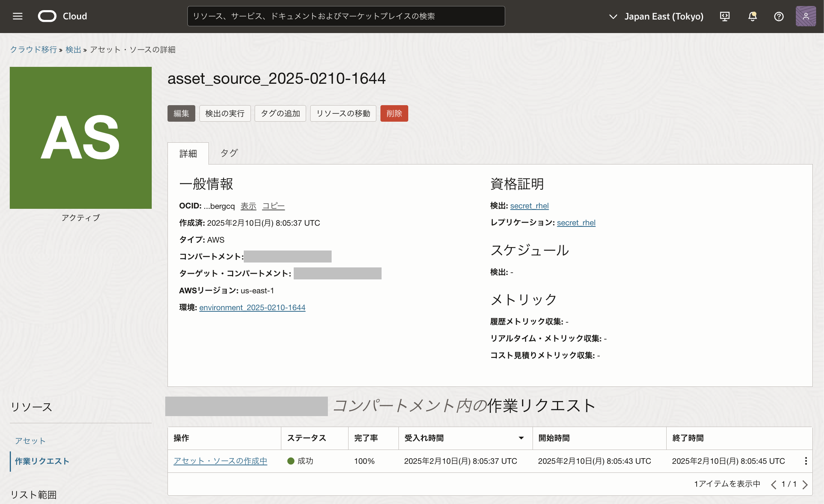
Task: Go to previous page of work requests
Action: 773,484
